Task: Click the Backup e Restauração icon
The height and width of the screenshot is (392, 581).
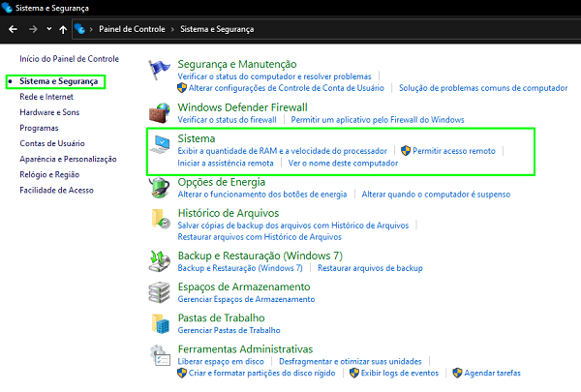Action: tap(161, 259)
